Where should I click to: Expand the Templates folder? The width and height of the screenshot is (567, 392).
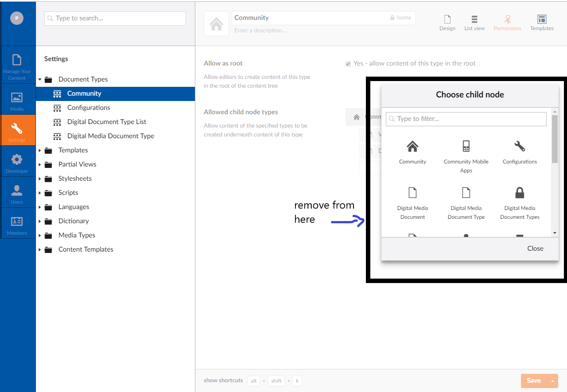pos(40,151)
